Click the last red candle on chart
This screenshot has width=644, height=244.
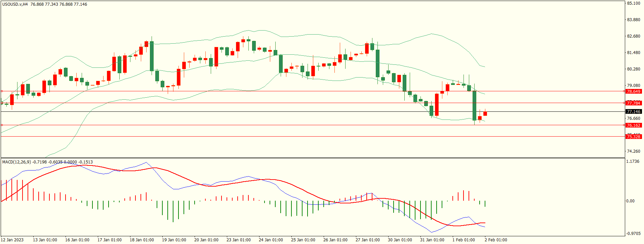click(485, 113)
